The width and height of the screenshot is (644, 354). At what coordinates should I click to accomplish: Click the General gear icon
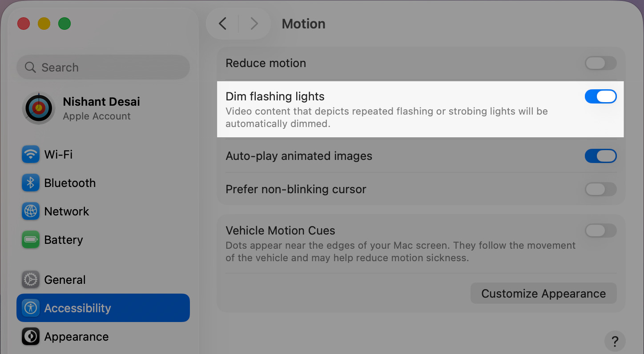pyautogui.click(x=30, y=279)
